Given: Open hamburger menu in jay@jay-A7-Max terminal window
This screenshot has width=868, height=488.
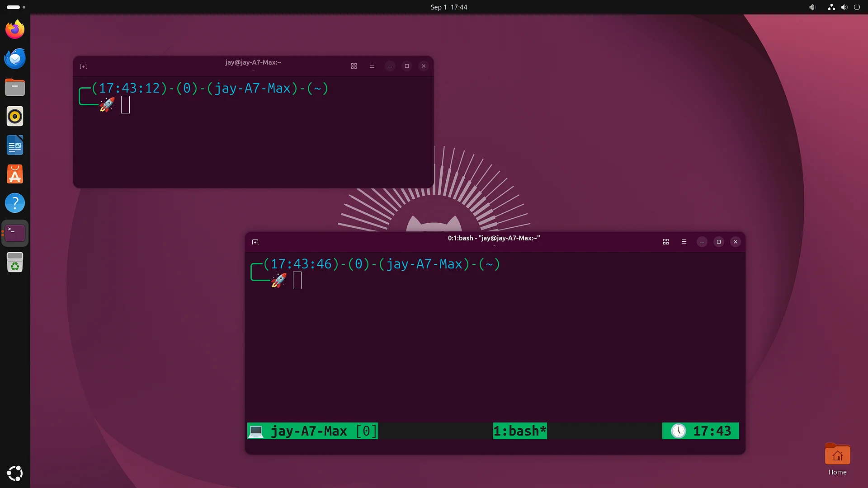Looking at the screenshot, I should coord(372,66).
